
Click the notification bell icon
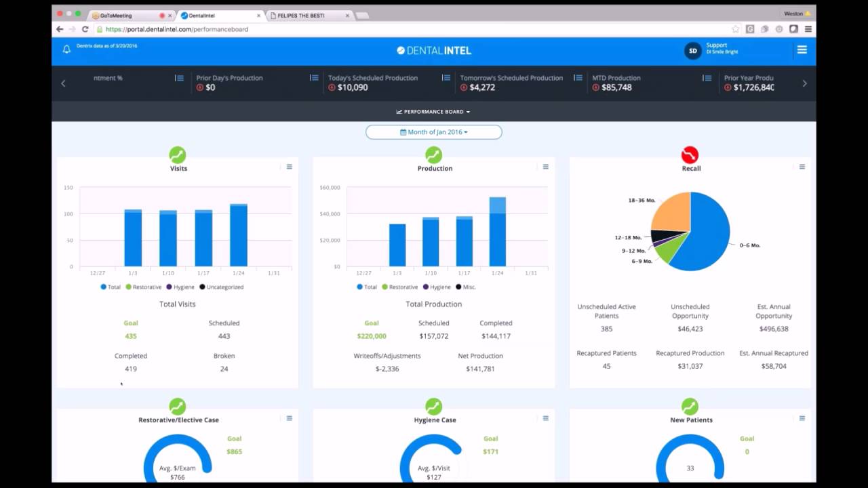(x=66, y=49)
